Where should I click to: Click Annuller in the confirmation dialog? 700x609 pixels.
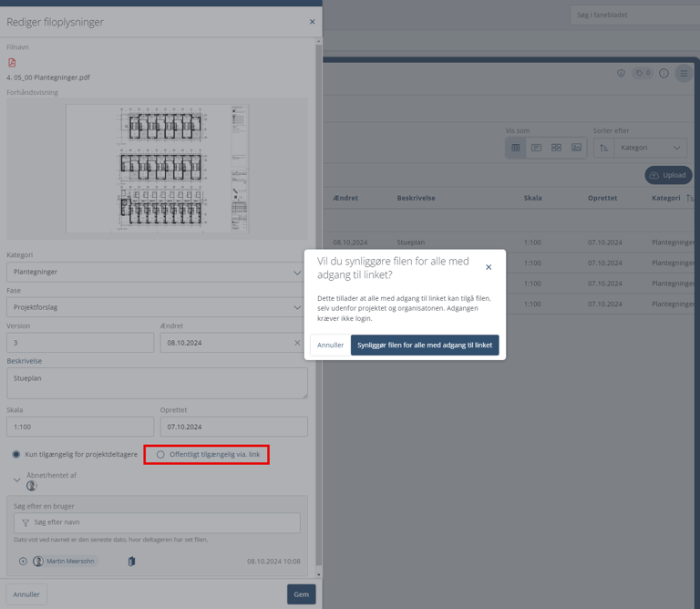[330, 346]
